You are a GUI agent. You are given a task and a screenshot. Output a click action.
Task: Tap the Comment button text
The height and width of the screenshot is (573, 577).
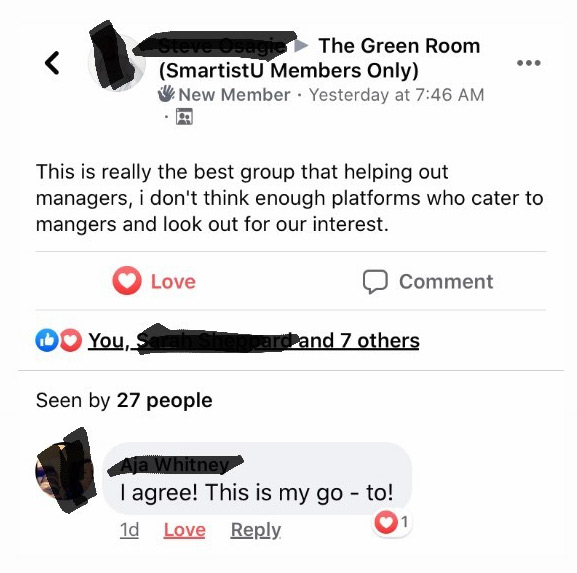[x=446, y=282]
